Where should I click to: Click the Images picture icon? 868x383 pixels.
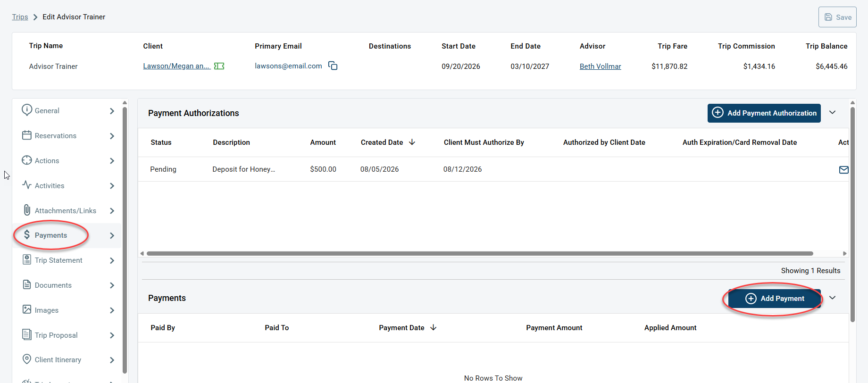point(27,309)
